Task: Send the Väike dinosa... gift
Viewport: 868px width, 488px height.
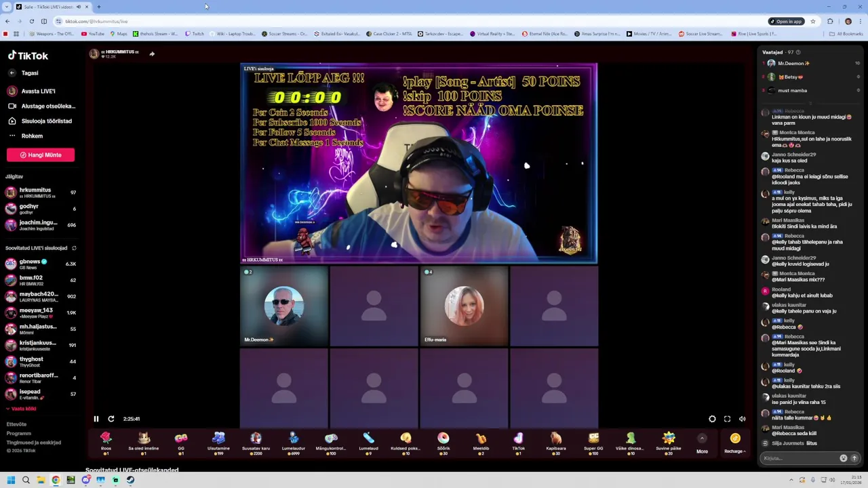Action: pos(630,443)
